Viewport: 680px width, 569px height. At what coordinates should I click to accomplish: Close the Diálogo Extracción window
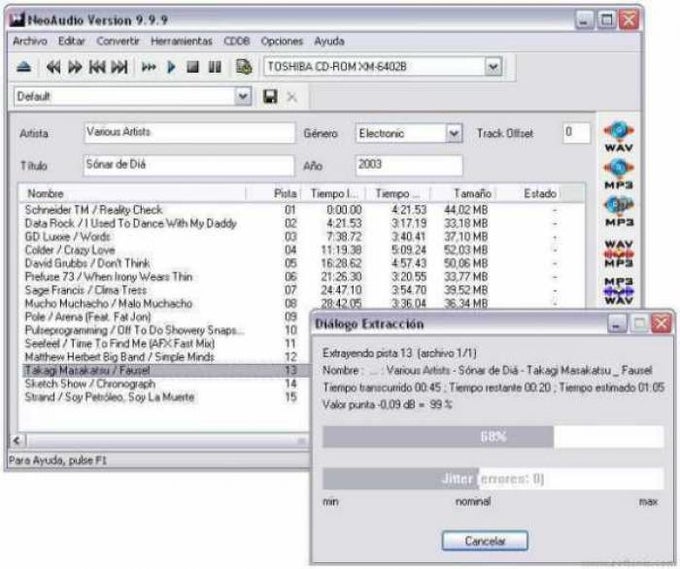click(662, 323)
